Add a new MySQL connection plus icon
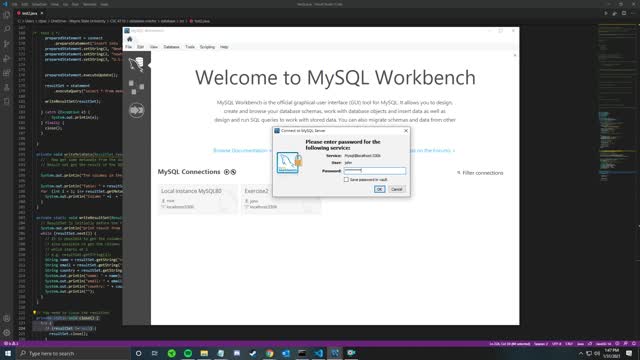The width and height of the screenshot is (640, 360). [227, 172]
